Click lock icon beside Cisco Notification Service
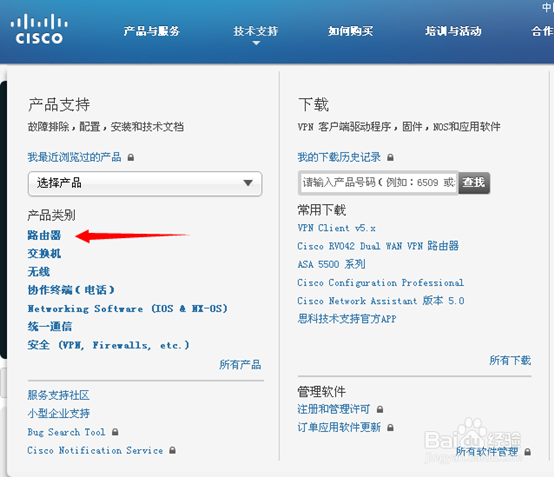 (172, 450)
